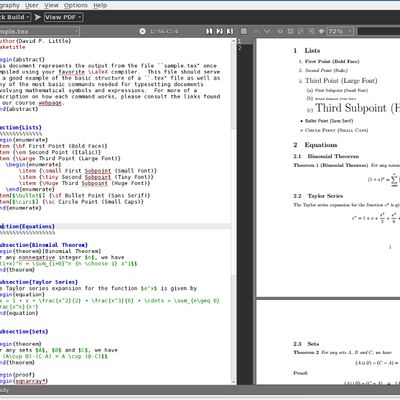Go to previous PDF page with up arrow

click(x=256, y=31)
